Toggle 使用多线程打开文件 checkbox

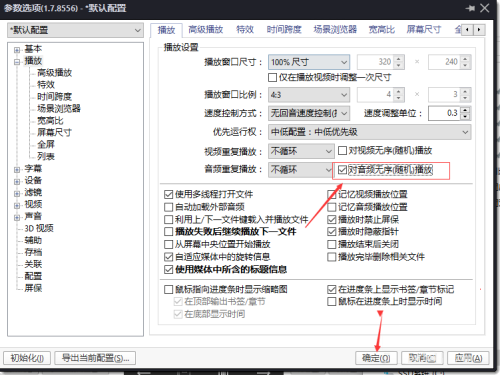(169, 194)
